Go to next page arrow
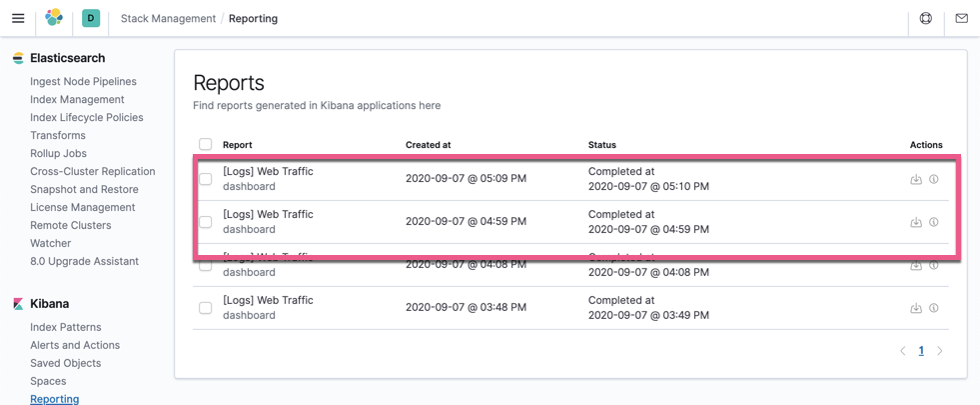Viewport: 980px width, 405px height. point(939,351)
